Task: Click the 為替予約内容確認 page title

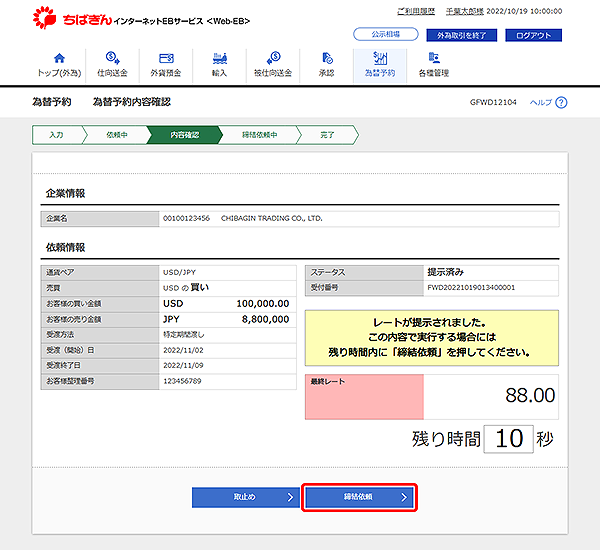Action: pos(132,102)
